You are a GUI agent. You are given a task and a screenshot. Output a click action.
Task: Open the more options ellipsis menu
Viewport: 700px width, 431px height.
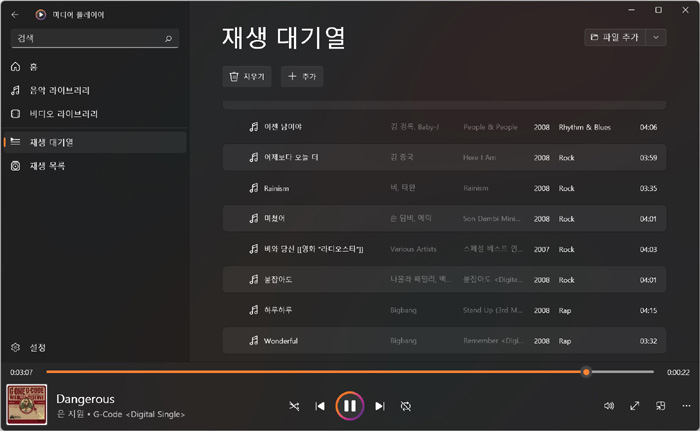686,406
